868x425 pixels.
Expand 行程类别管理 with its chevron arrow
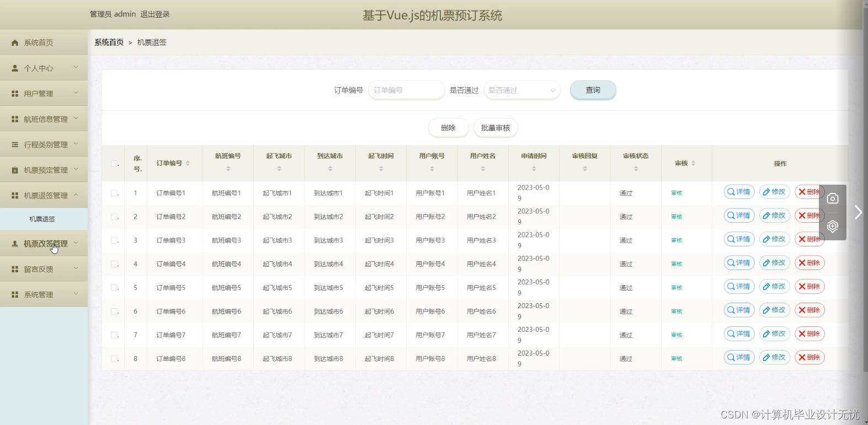76,144
